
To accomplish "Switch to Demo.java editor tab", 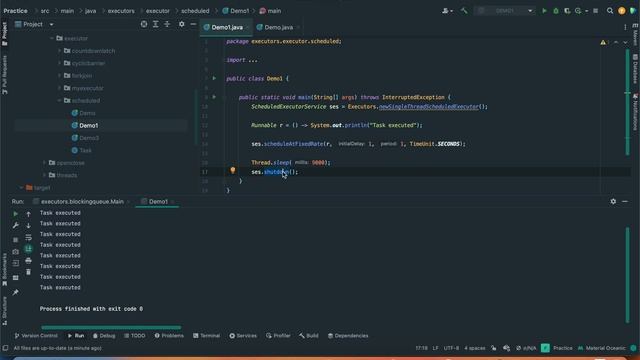I will coord(278,27).
